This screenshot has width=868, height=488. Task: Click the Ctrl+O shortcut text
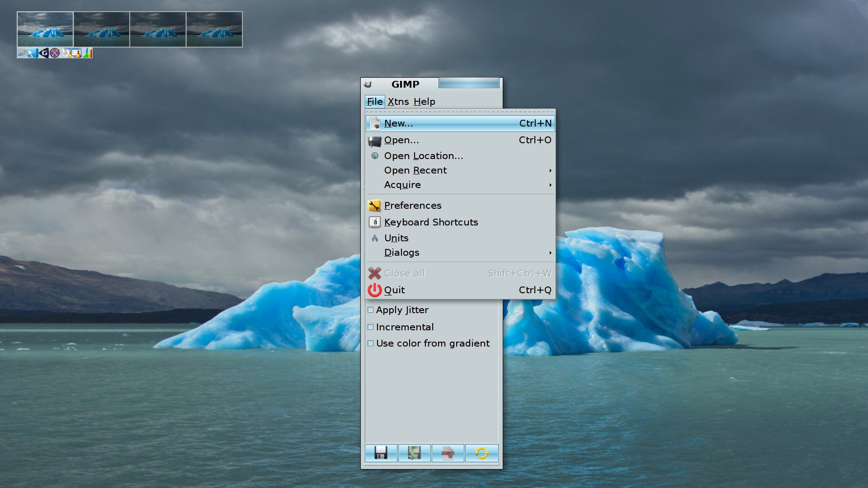pyautogui.click(x=535, y=140)
